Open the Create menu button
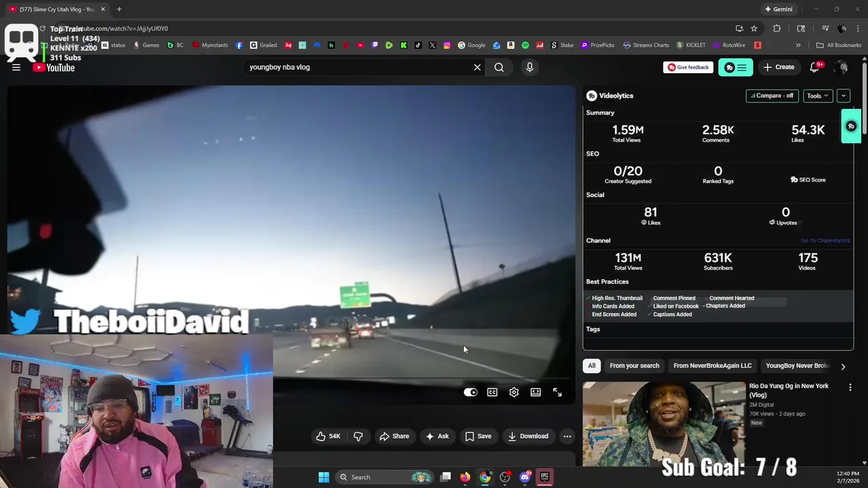This screenshot has width=868, height=488. coord(778,67)
